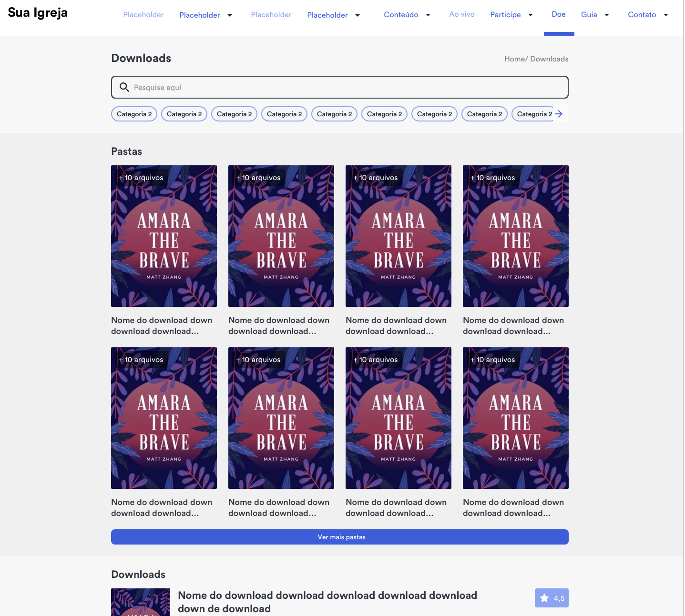Select the seventh Categoria 2 chip

point(435,114)
